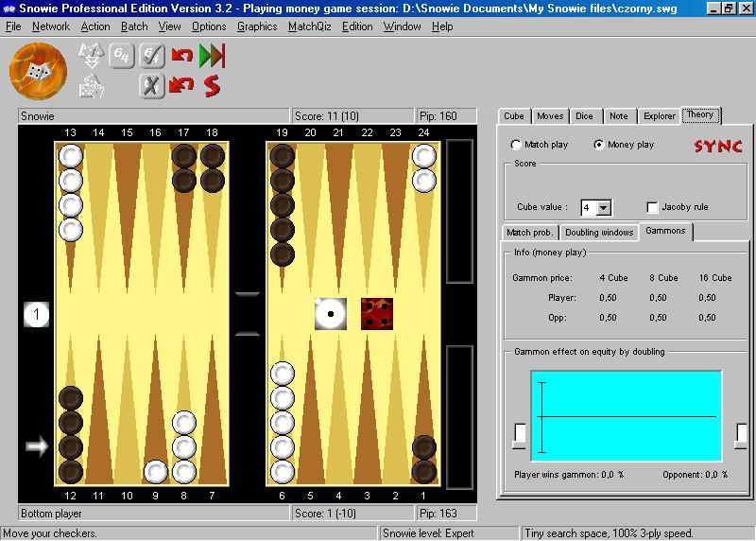Click the accept double checkmark cube icon
756x541 pixels.
152,56
